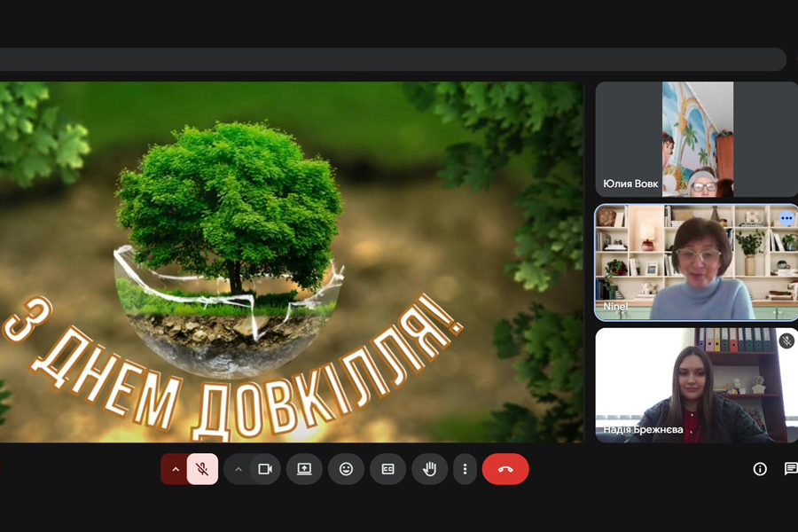798x532 pixels.
Task: Open meeting details info icon
Action: [760, 469]
